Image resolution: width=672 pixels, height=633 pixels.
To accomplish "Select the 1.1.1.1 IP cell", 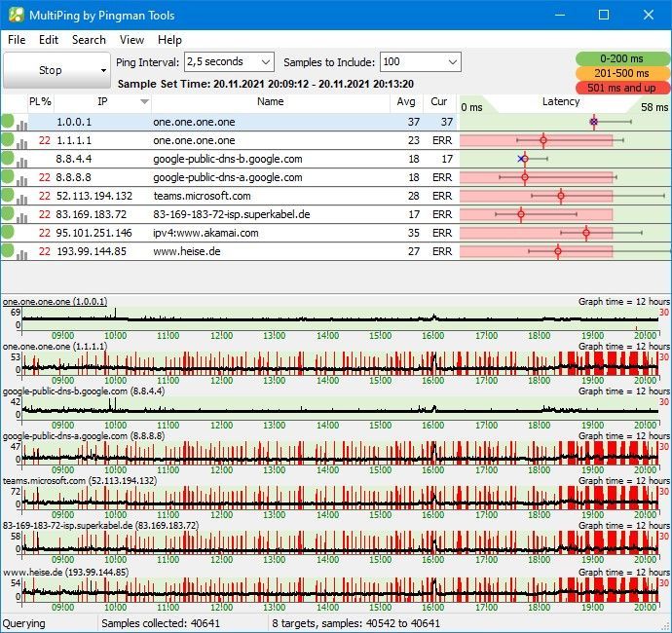I will coord(74,140).
